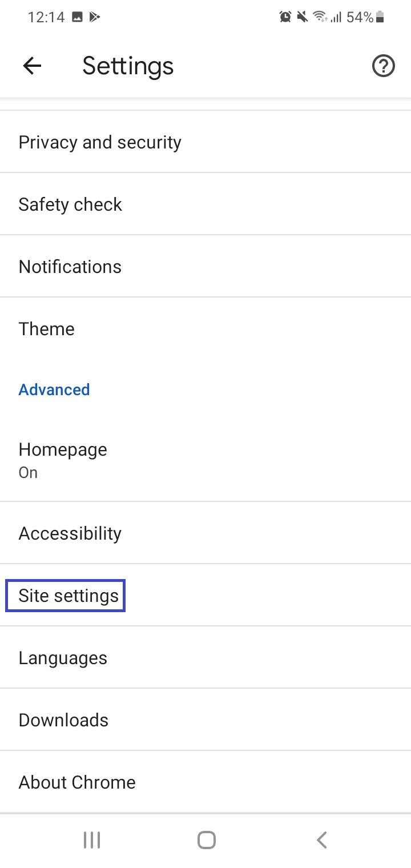Tap the Android home button
The width and height of the screenshot is (411, 868).
pyautogui.click(x=206, y=840)
